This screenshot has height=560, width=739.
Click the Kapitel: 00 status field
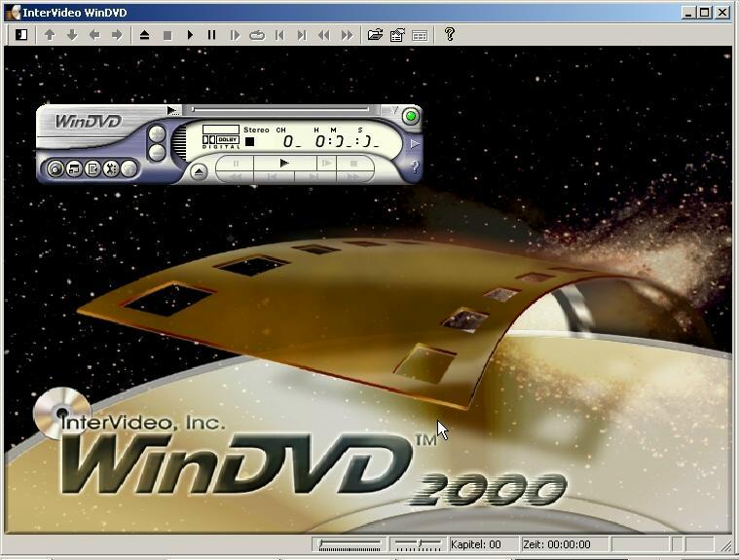click(483, 544)
